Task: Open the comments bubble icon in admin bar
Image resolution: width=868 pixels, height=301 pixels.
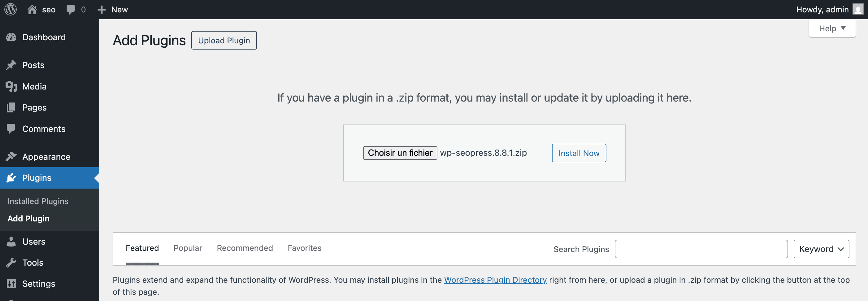Action: [x=71, y=9]
